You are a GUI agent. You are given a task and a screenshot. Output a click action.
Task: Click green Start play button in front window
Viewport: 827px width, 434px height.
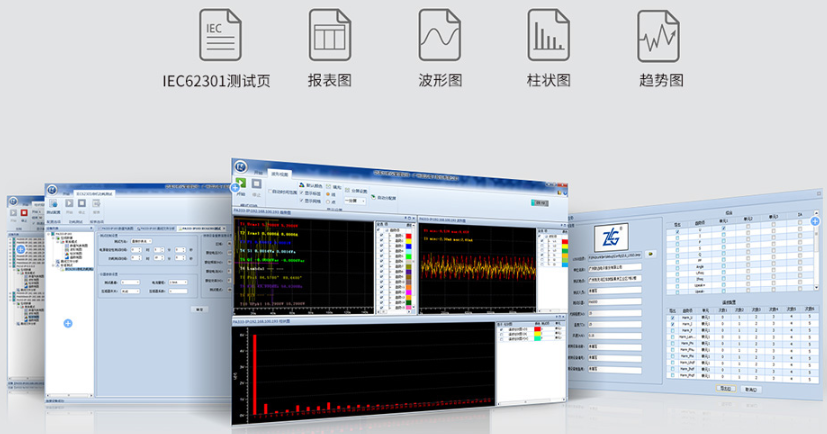coord(241,183)
